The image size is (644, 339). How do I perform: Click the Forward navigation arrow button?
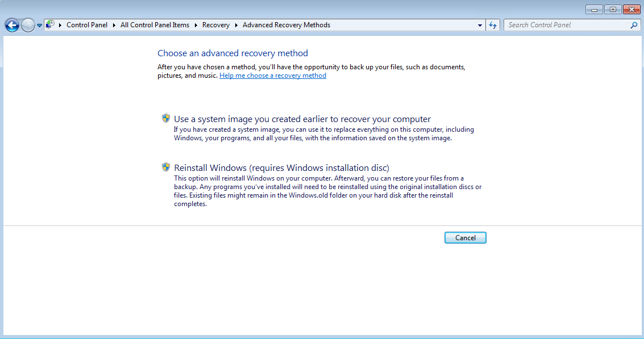point(27,26)
